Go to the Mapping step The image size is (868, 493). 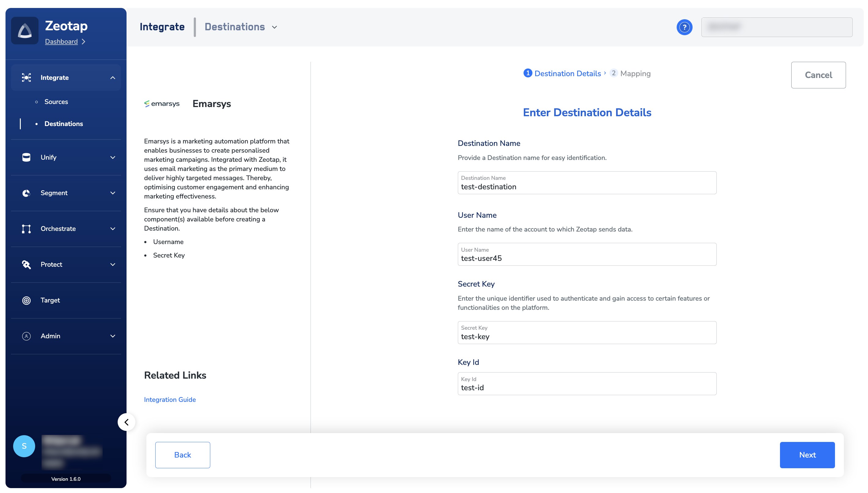(634, 73)
